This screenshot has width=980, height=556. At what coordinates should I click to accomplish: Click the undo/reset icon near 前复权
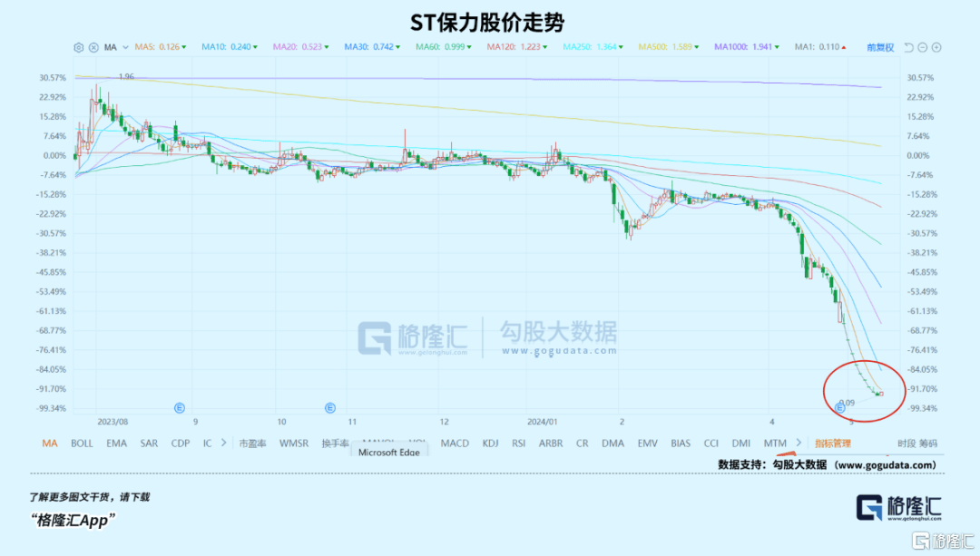click(x=909, y=47)
